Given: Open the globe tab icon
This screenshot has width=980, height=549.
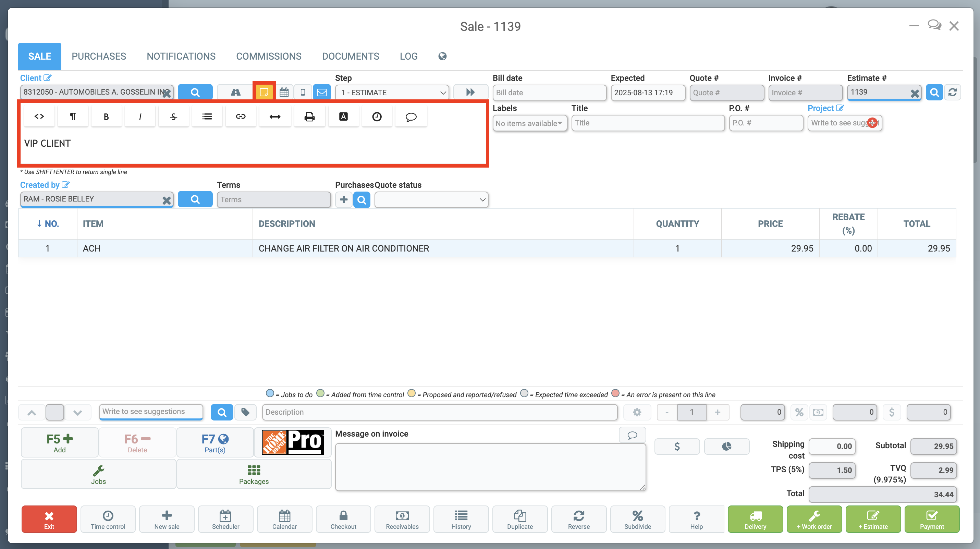Looking at the screenshot, I should click(x=442, y=56).
